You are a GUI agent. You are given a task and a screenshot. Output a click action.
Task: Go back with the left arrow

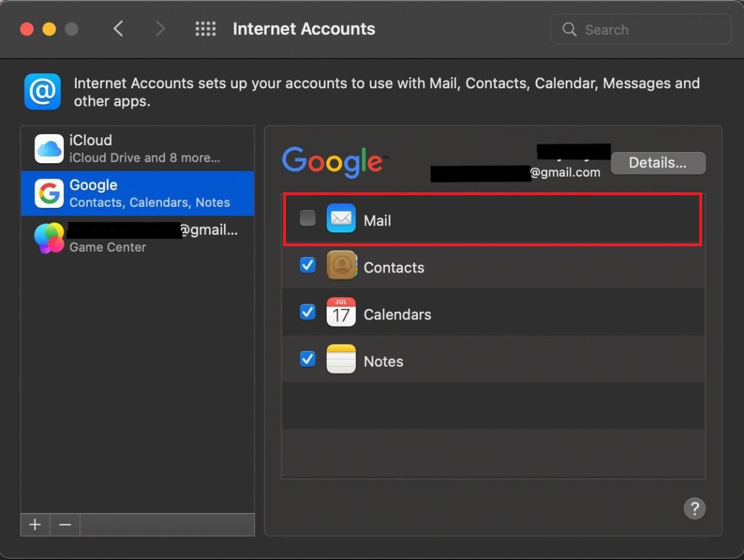pos(118,28)
